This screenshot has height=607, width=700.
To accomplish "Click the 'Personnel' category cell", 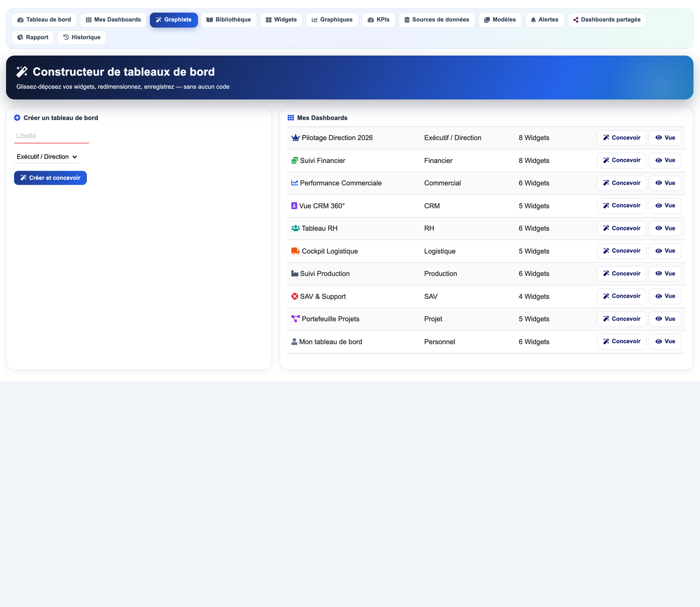I will tap(440, 342).
